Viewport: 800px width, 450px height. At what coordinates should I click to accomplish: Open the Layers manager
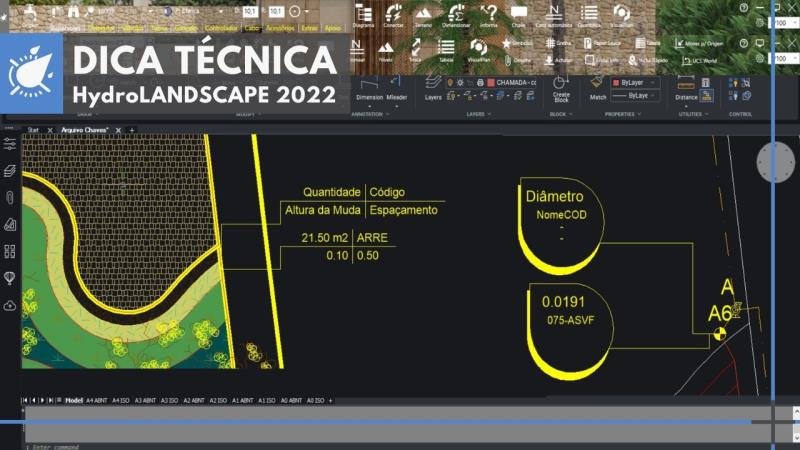433,87
